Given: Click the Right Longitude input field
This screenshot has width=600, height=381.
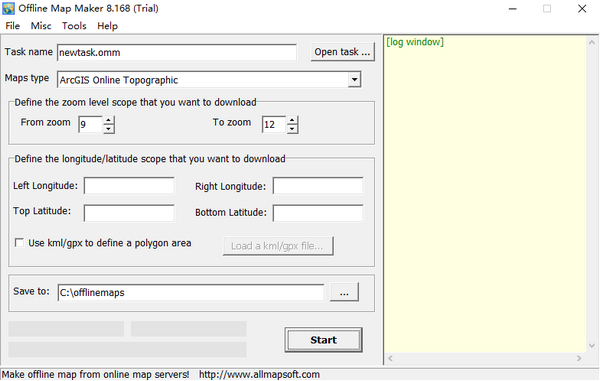Looking at the screenshot, I should [318, 186].
